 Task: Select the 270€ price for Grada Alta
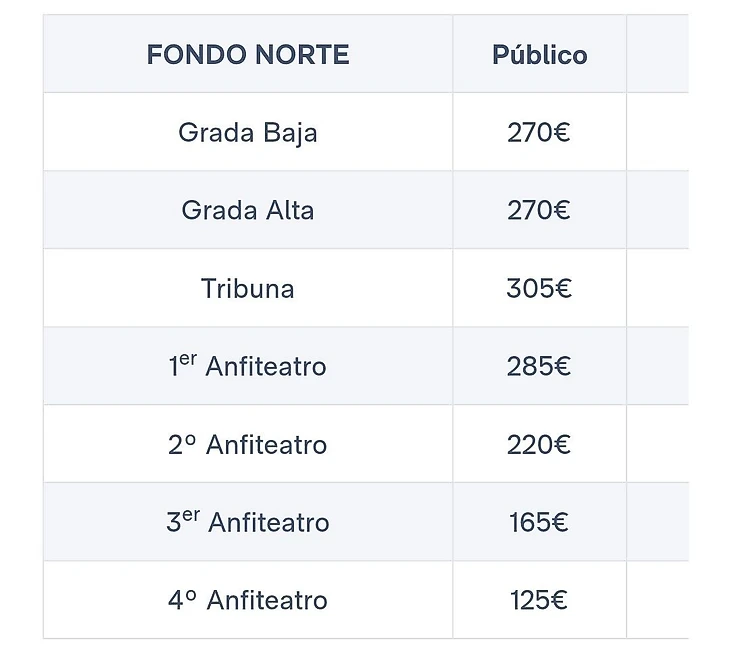[x=539, y=210]
